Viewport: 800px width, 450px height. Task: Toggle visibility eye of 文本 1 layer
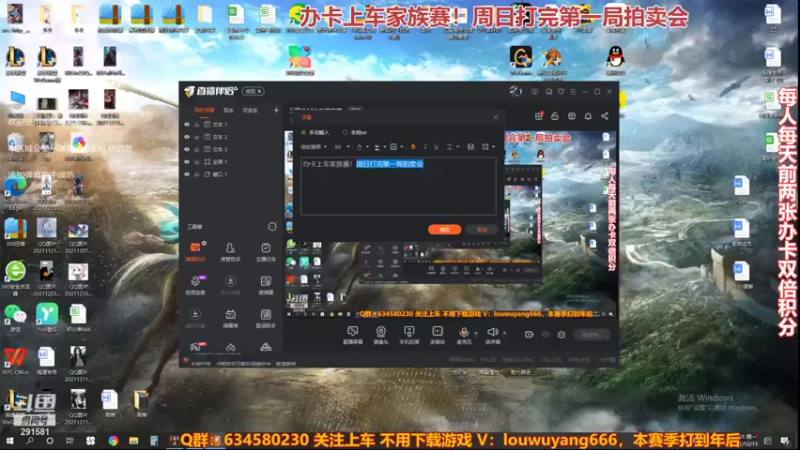pos(187,124)
